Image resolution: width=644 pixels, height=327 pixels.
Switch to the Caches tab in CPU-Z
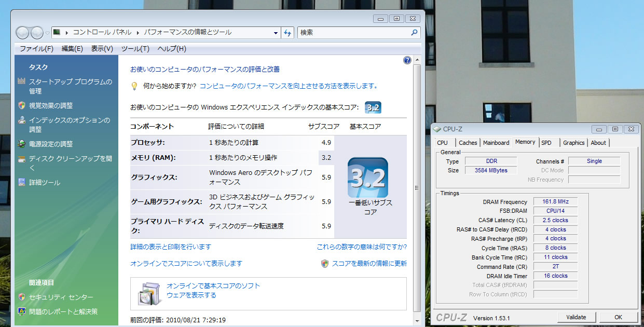tap(468, 143)
